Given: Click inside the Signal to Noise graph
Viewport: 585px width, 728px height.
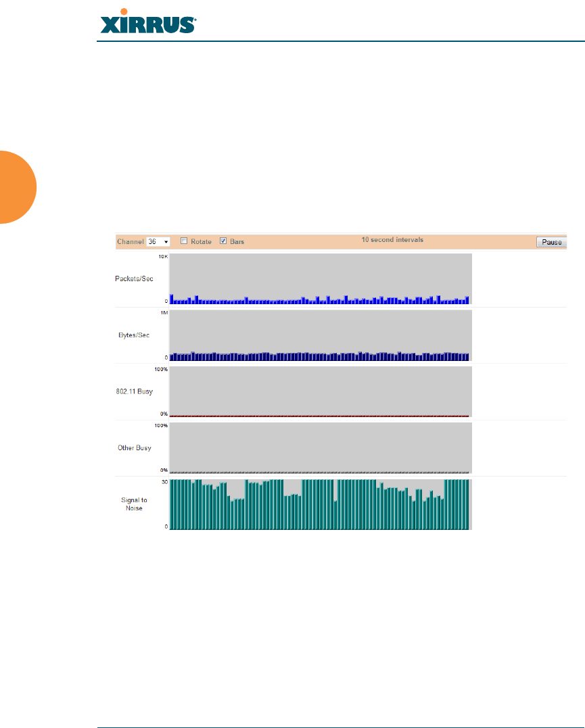Looking at the screenshot, I should (321, 504).
